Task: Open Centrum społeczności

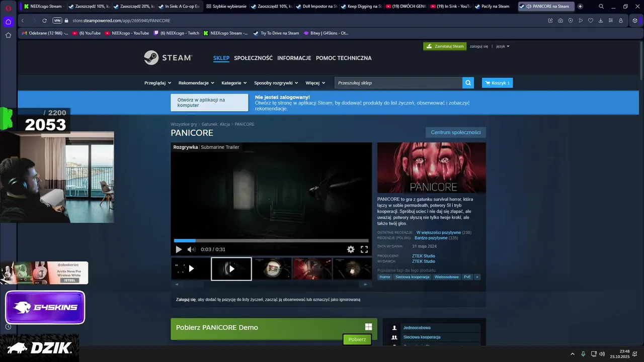Action: (456, 132)
